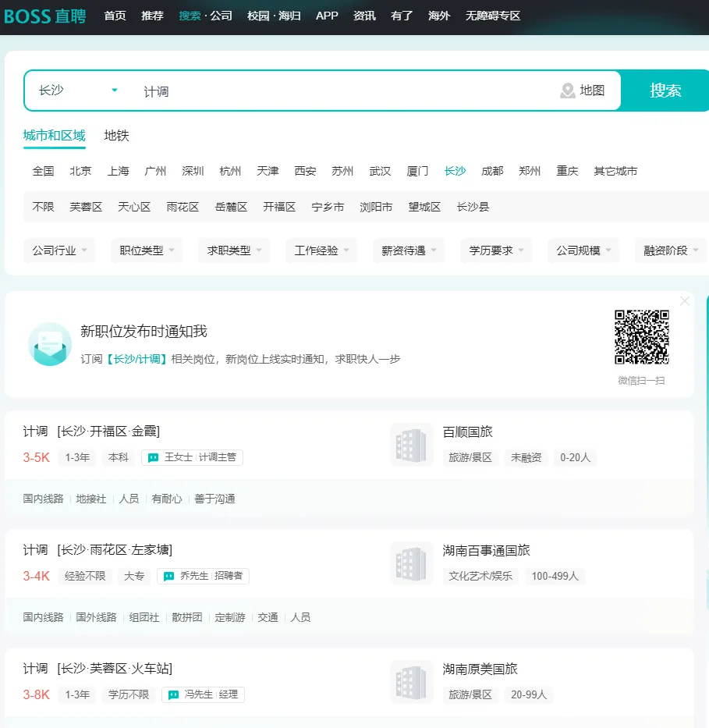Image resolution: width=709 pixels, height=728 pixels.
Task: Click the 100-499人 company size tag
Action: [555, 576]
